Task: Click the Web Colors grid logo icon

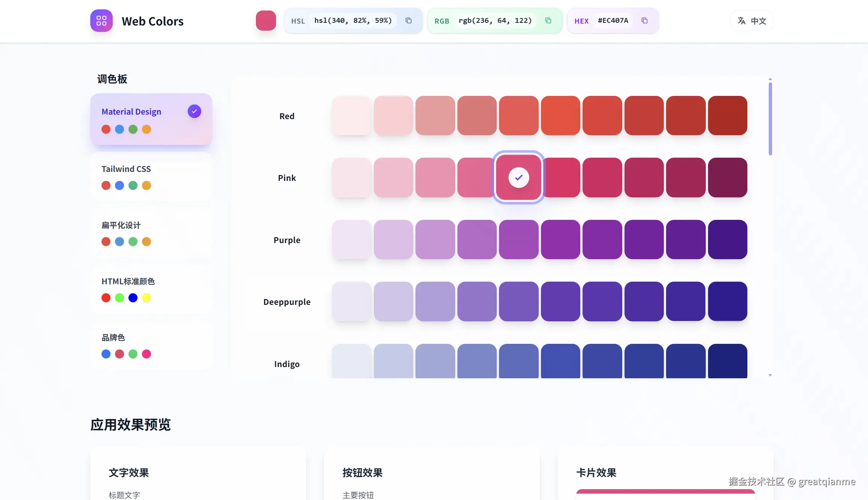Action: click(101, 21)
